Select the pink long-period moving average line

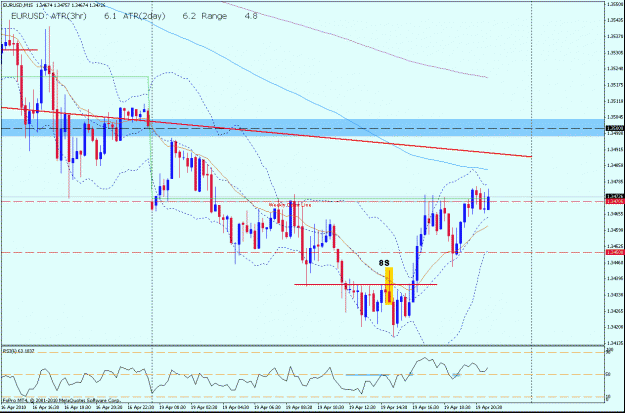[355, 40]
